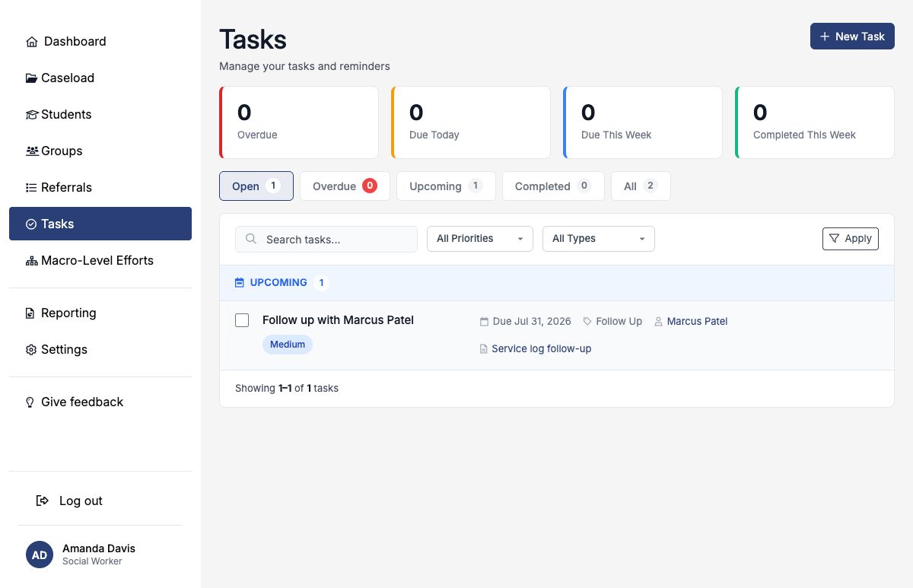The height and width of the screenshot is (588, 913).
Task: Click Give feedback link
Action: tap(100, 402)
